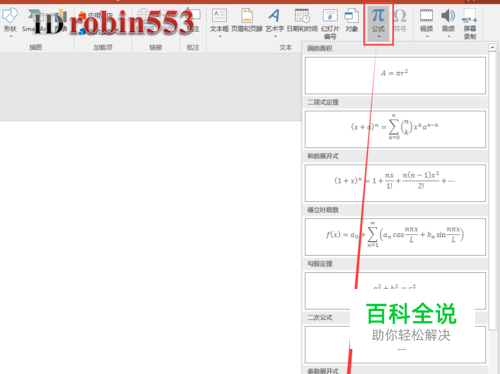Insert Audio (音频) speaker icon
500x374 pixels.
448,16
